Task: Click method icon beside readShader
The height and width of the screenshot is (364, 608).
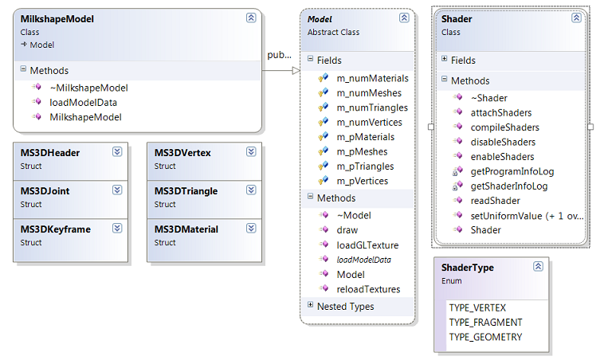Action: [x=458, y=200]
